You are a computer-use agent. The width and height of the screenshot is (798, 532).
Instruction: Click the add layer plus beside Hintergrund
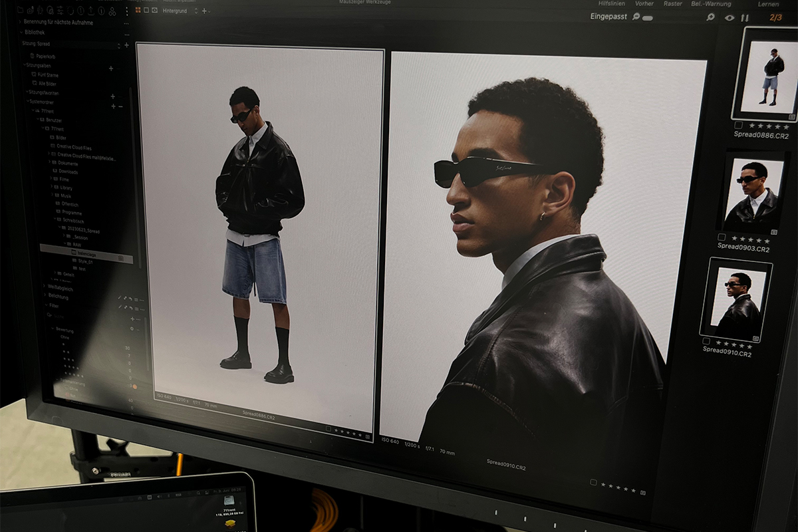click(x=204, y=11)
